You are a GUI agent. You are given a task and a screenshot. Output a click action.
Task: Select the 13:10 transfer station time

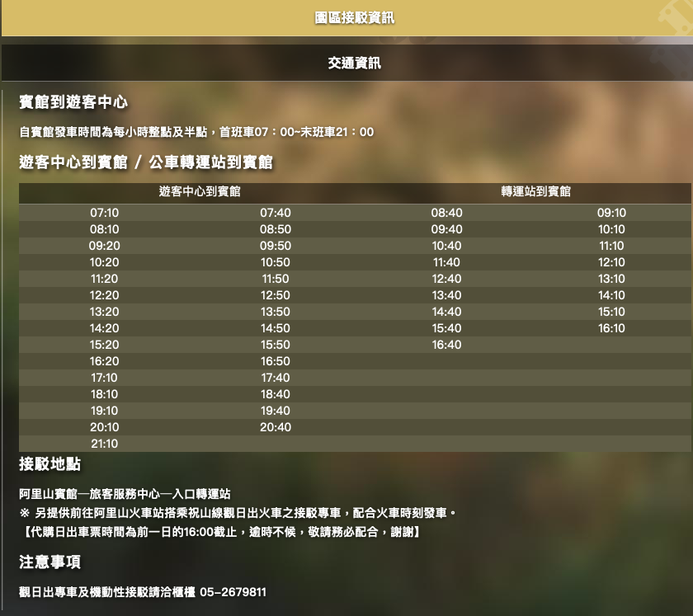point(611,279)
